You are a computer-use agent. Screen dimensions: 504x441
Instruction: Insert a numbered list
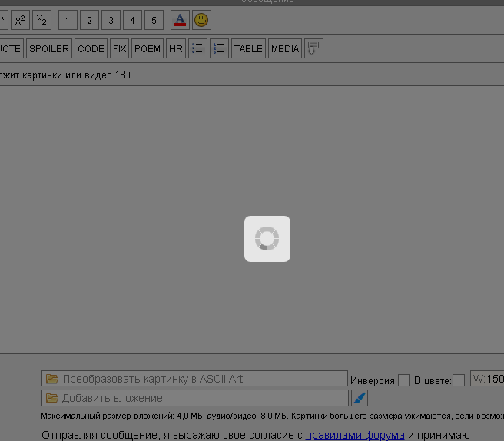tap(219, 48)
